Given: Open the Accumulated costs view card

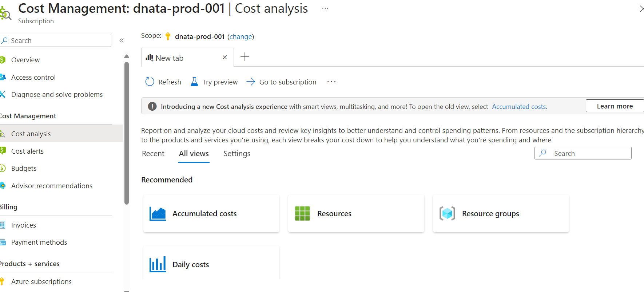Looking at the screenshot, I should click(211, 213).
